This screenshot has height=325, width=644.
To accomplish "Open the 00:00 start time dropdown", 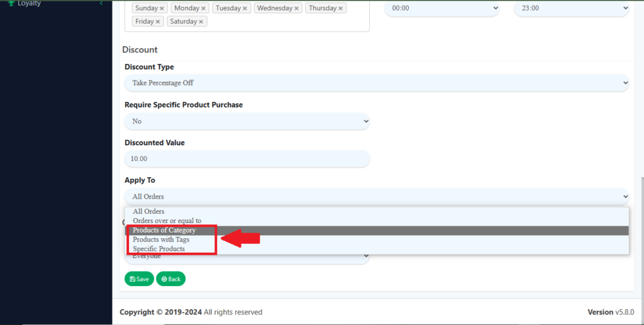I will (441, 8).
